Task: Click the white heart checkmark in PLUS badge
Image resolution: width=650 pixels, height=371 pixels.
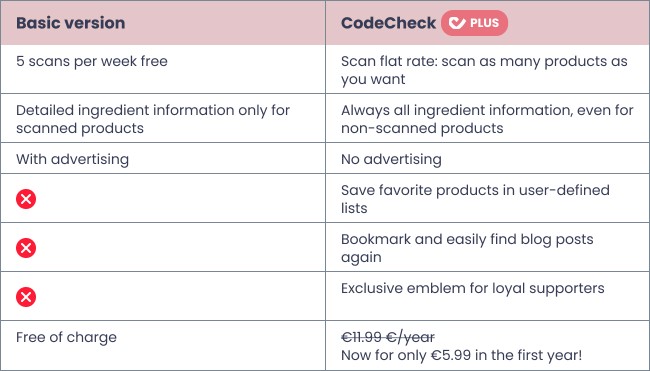Action: (457, 23)
